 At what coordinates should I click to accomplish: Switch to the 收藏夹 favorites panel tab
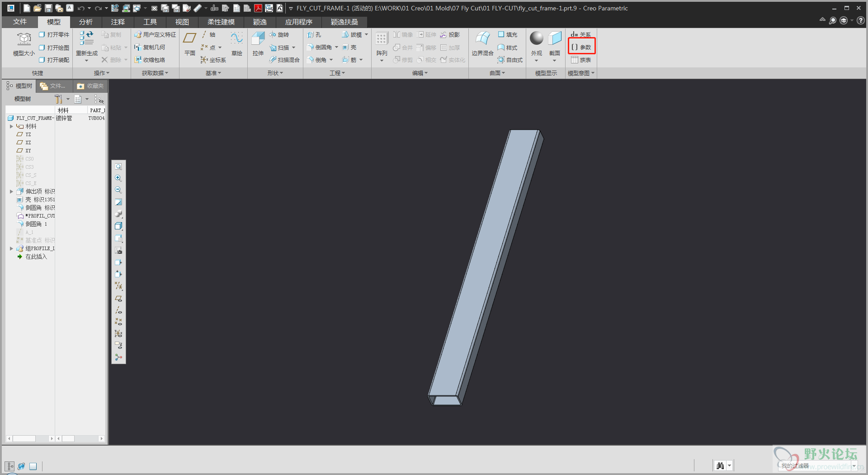click(90, 86)
